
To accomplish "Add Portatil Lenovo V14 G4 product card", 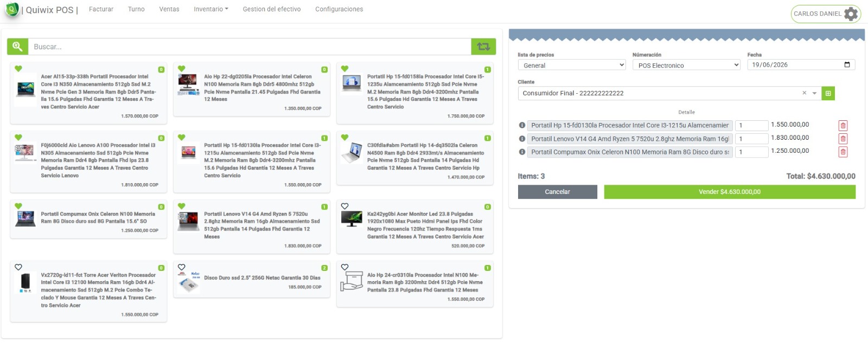I will (252, 226).
